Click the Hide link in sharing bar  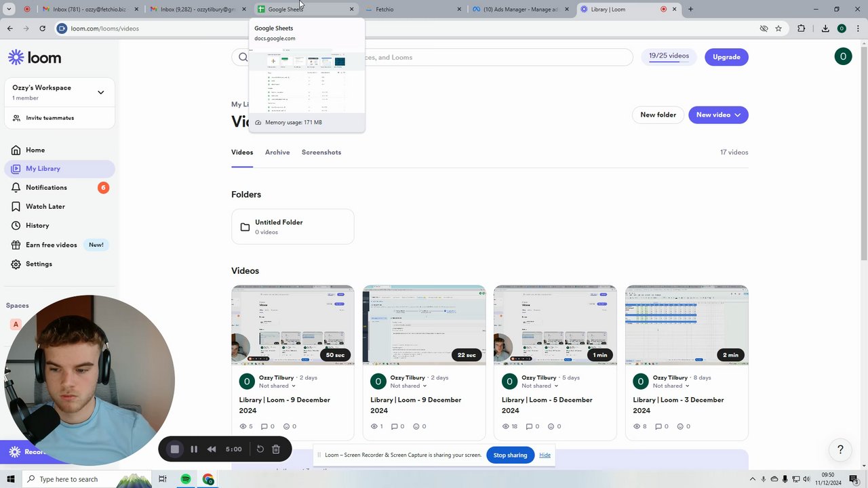coord(545,455)
